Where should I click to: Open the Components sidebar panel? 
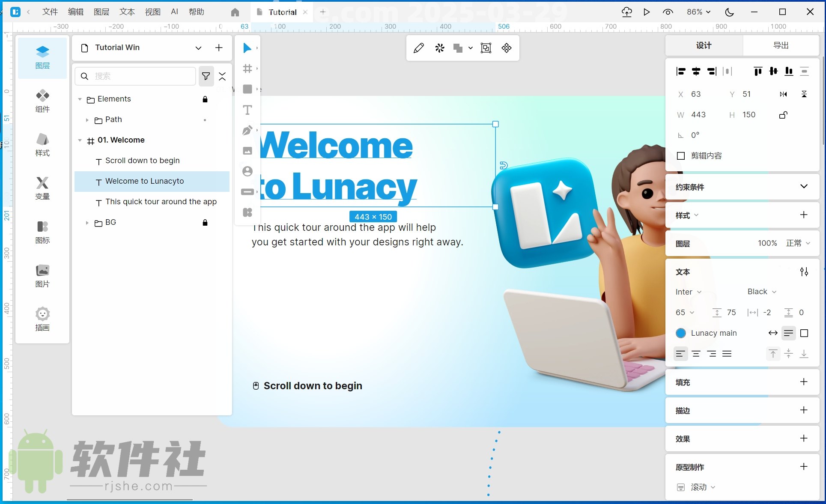42,101
